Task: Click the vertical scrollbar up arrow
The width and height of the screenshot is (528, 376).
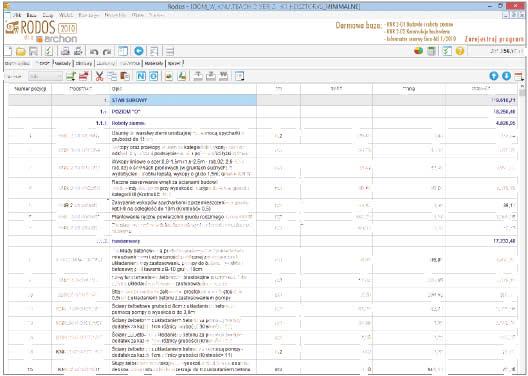Action: 522,87
